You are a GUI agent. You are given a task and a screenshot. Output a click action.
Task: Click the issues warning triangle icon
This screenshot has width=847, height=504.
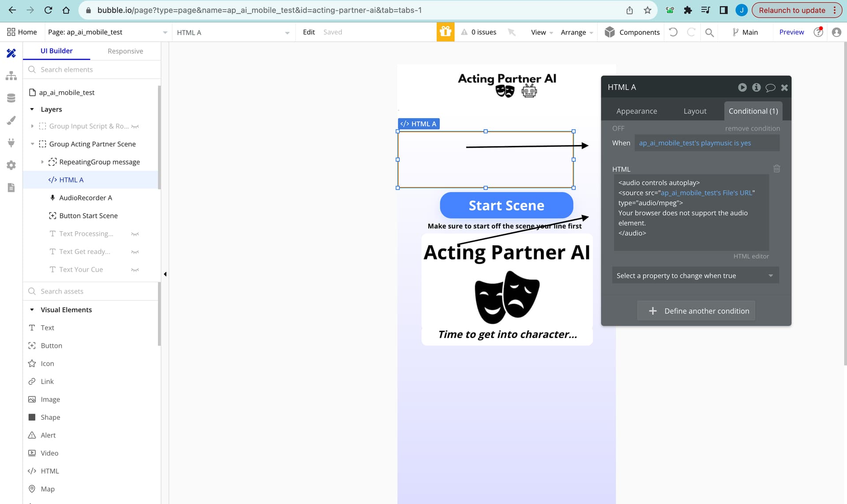coord(464,32)
